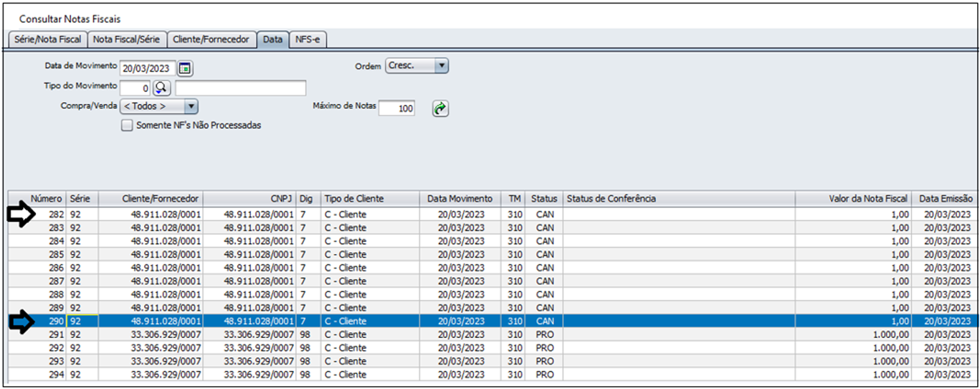Screen dimensions: 980x389
Task: Click the green refresh arrow icon
Action: [x=439, y=108]
